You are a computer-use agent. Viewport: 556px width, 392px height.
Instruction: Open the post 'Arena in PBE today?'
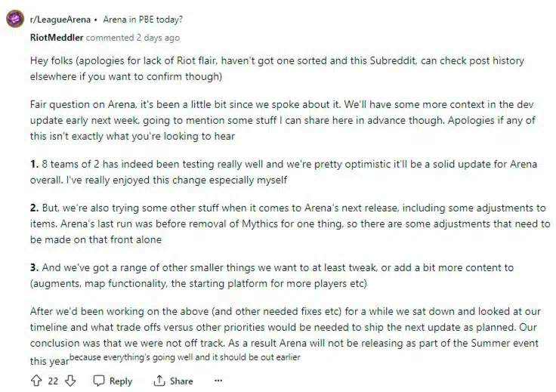pos(143,20)
